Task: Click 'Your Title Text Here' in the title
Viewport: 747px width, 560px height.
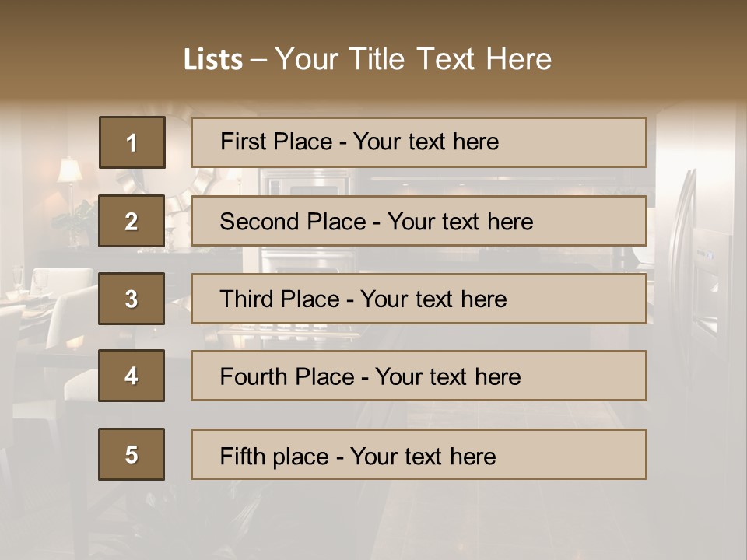Action: tap(413, 59)
